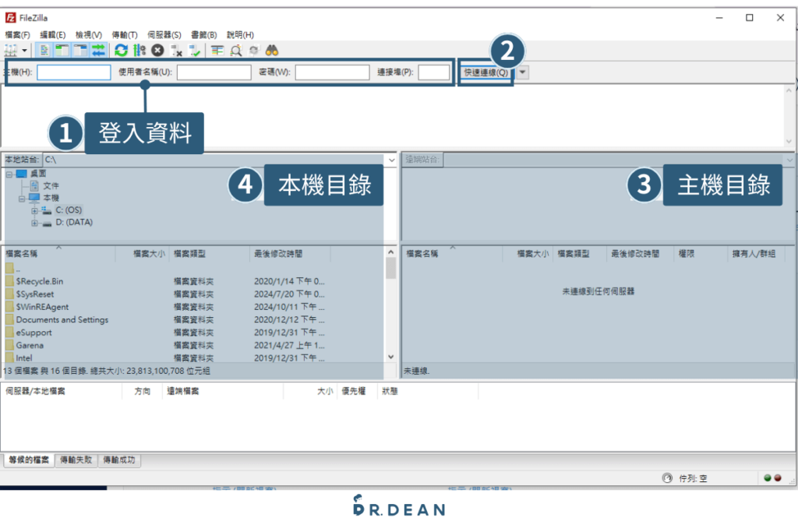Disconnect from the server

click(177, 50)
